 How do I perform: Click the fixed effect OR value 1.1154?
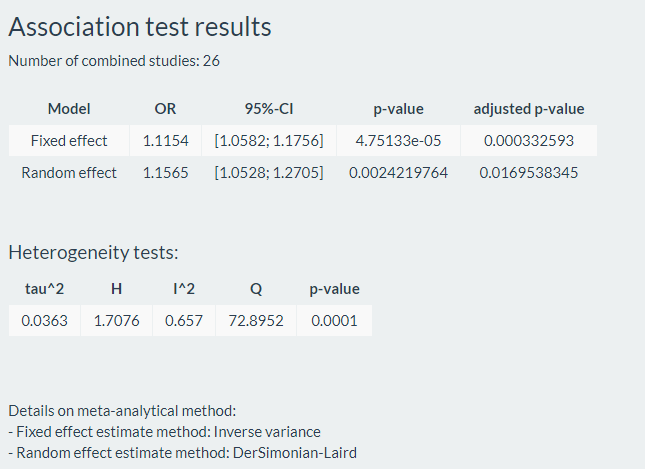165,140
